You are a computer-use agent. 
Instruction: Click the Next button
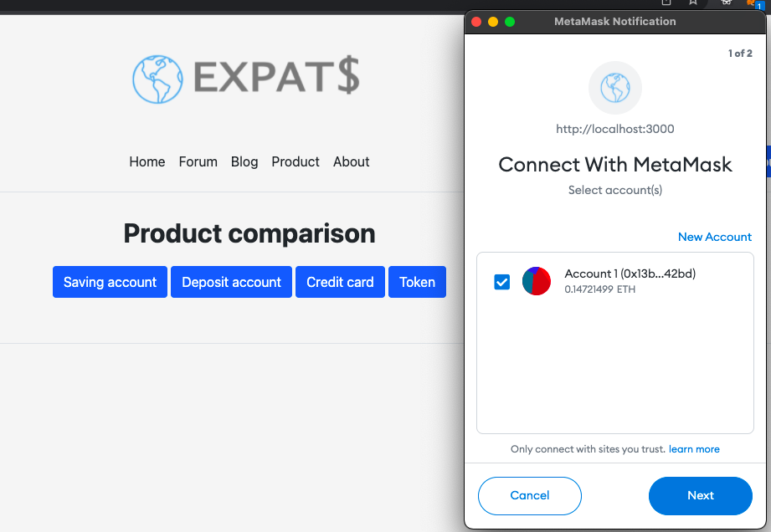(x=700, y=495)
